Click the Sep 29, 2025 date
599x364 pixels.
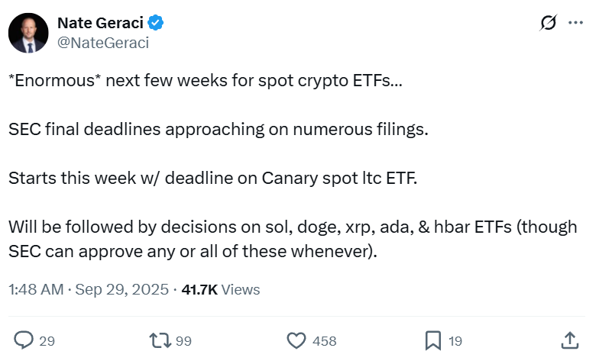click(x=121, y=290)
